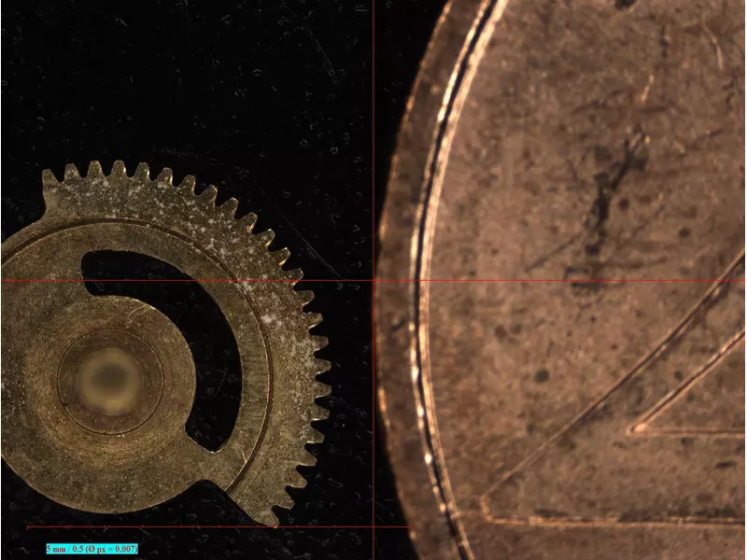Click the intersection of the red crosshair lines

click(373, 280)
